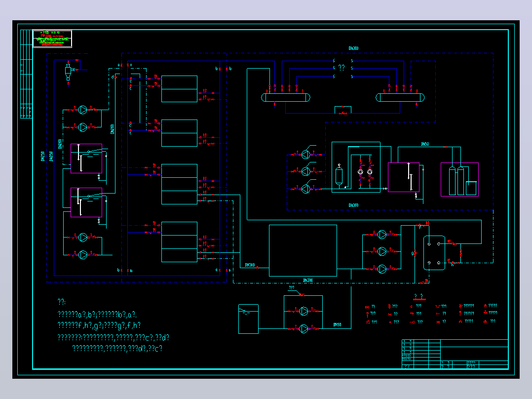
Task: Click the DN300 label beneath the large tank
Action: (x=308, y=280)
